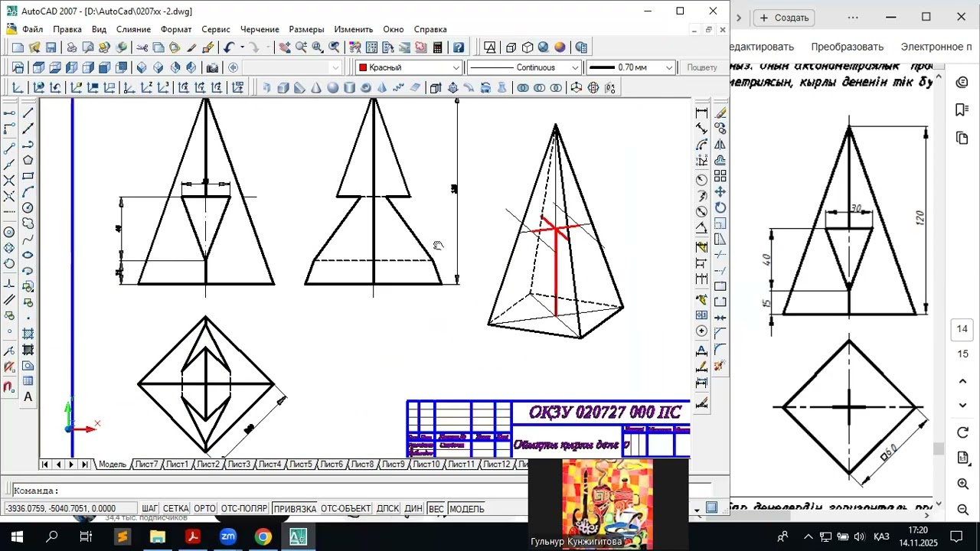Click the Erase tool in Modify toolbar
This screenshot has height=551, width=980.
click(720, 113)
